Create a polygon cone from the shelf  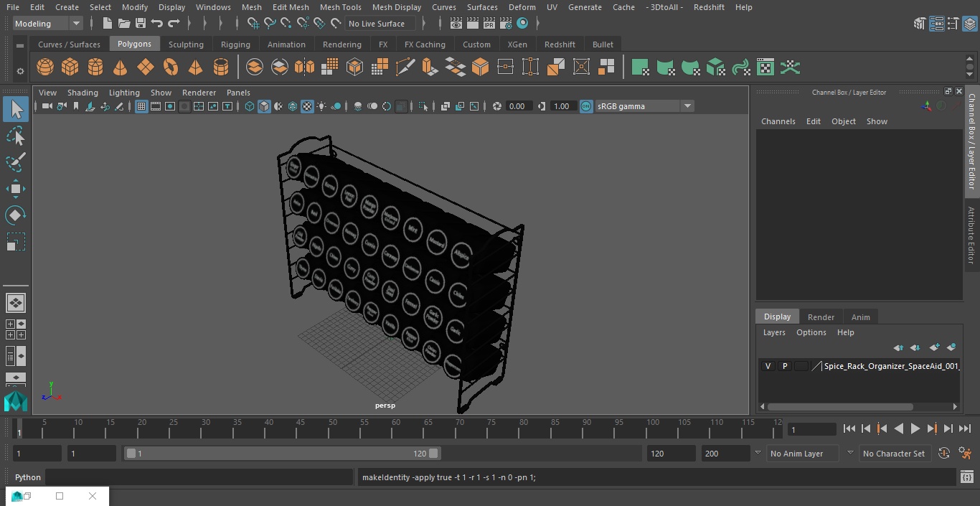(121, 67)
